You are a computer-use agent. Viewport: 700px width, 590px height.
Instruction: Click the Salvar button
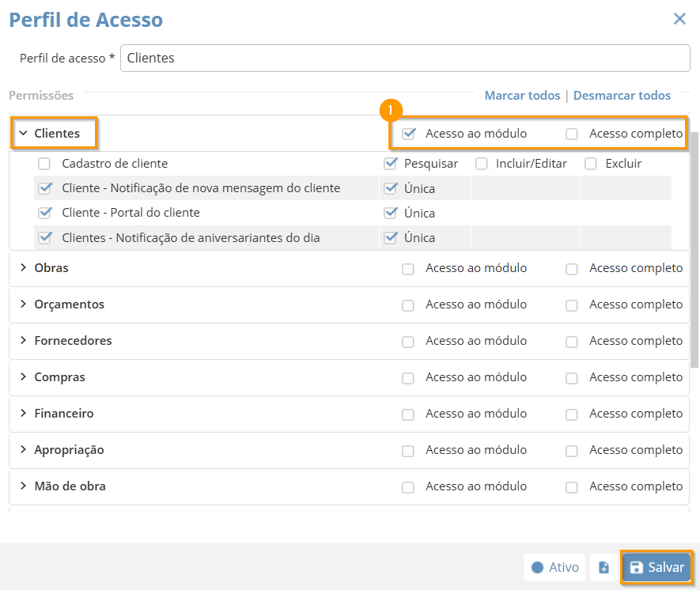coord(656,567)
